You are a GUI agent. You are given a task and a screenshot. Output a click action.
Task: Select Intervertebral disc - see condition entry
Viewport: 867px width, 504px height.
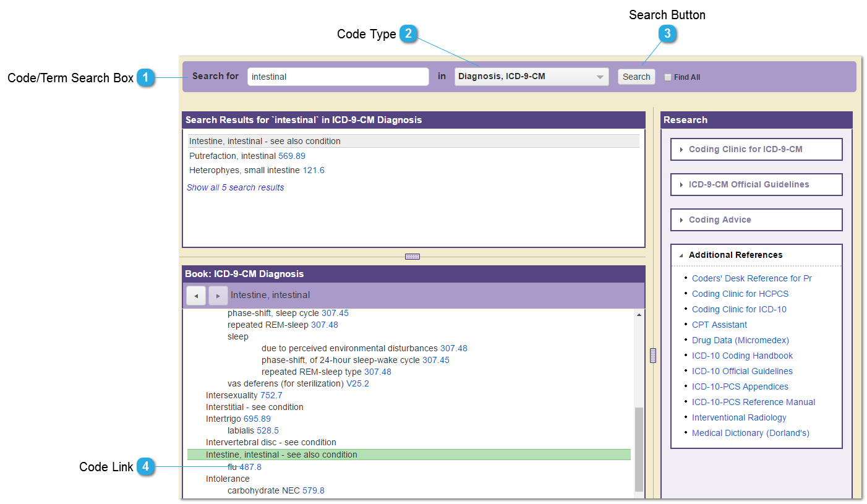(271, 442)
